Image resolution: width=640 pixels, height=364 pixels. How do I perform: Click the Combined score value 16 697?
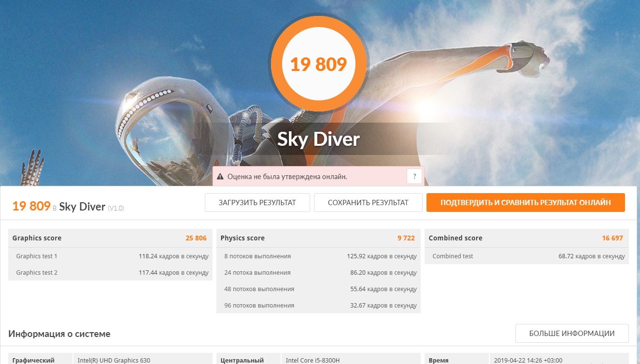click(x=612, y=238)
